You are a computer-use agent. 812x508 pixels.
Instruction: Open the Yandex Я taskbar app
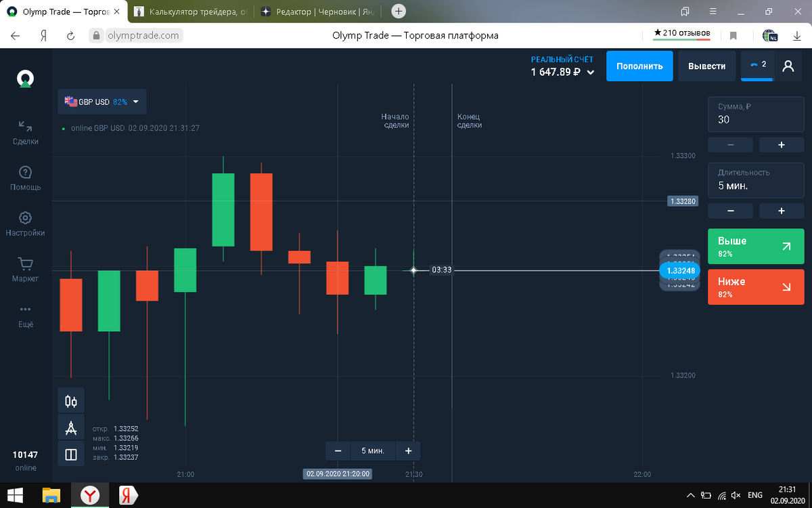tap(128, 495)
